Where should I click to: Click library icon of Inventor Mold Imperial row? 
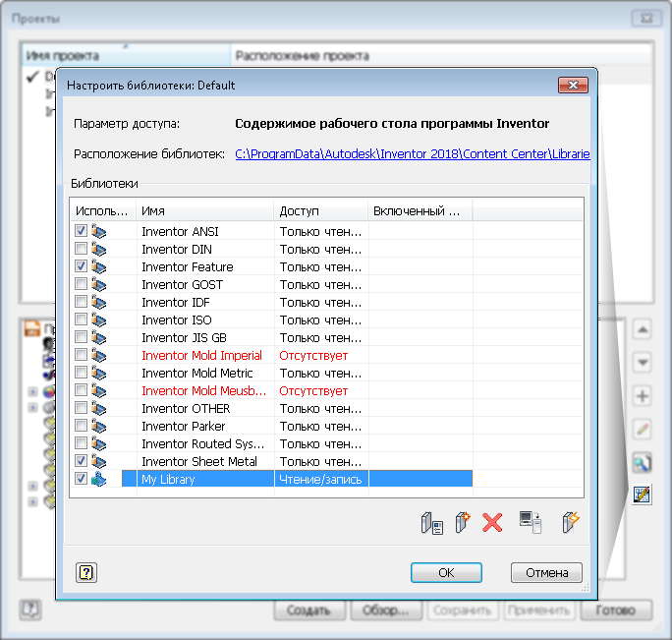point(98,355)
